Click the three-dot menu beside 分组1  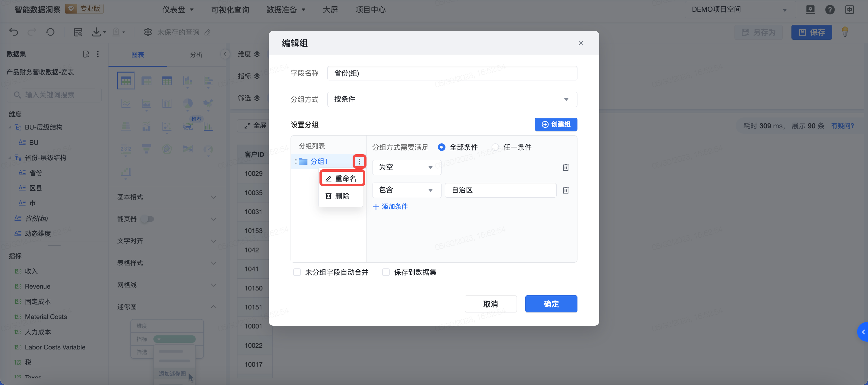tap(359, 162)
